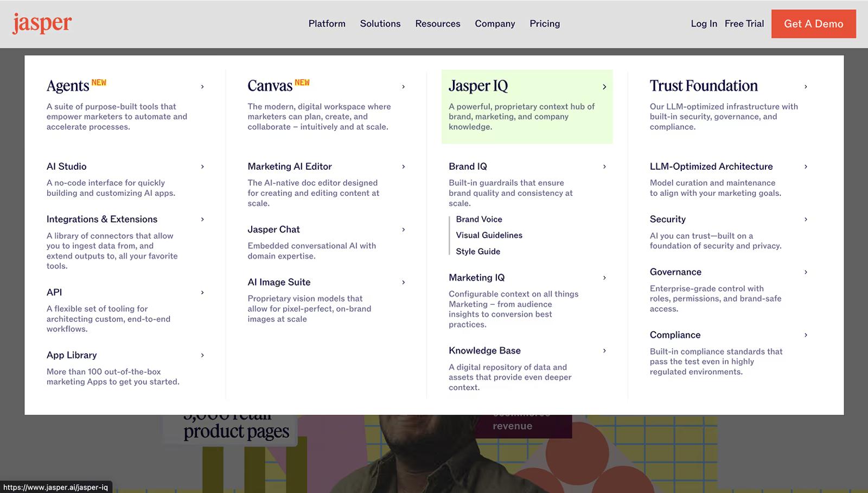Open the Knowledge Base link

click(x=484, y=351)
